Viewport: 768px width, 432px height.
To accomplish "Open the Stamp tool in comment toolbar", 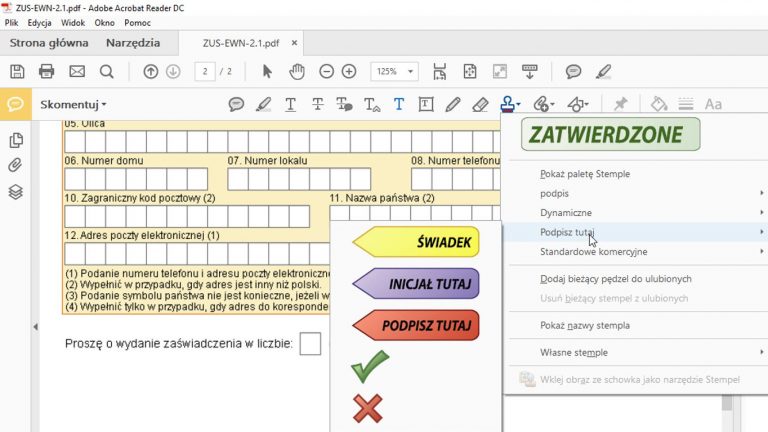I will (509, 104).
